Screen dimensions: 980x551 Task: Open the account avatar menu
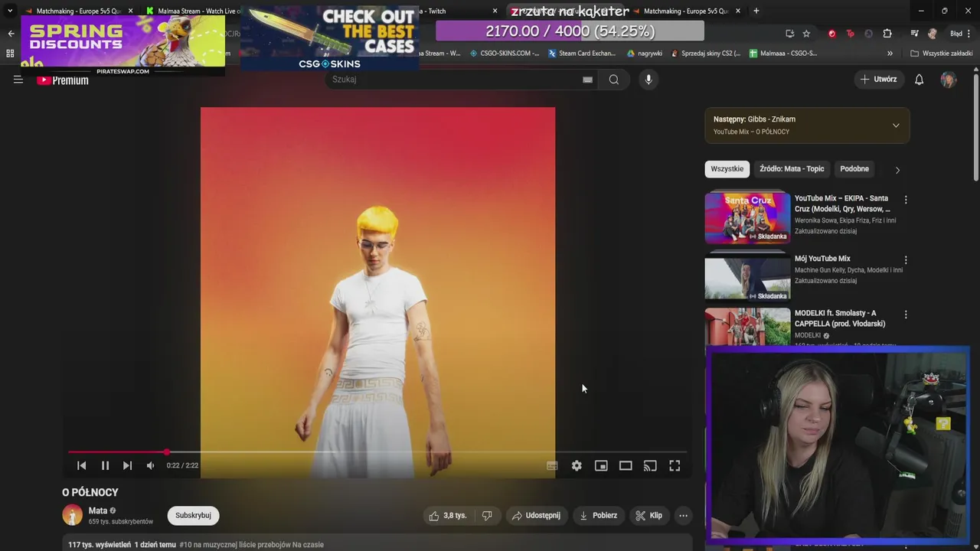949,80
